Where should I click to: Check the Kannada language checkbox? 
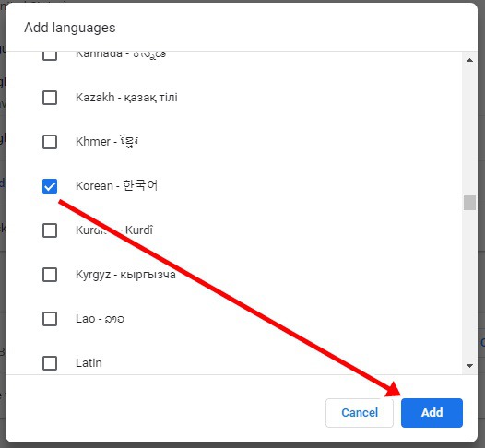tap(50, 55)
